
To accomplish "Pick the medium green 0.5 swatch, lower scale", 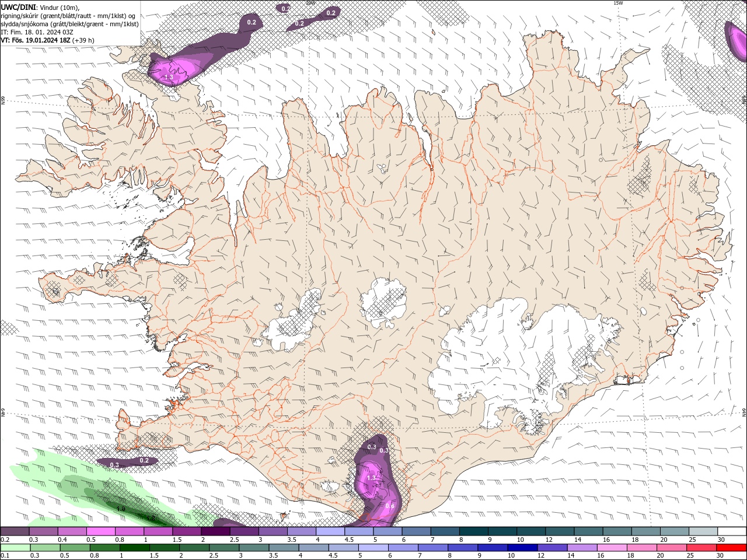I will point(75,548).
